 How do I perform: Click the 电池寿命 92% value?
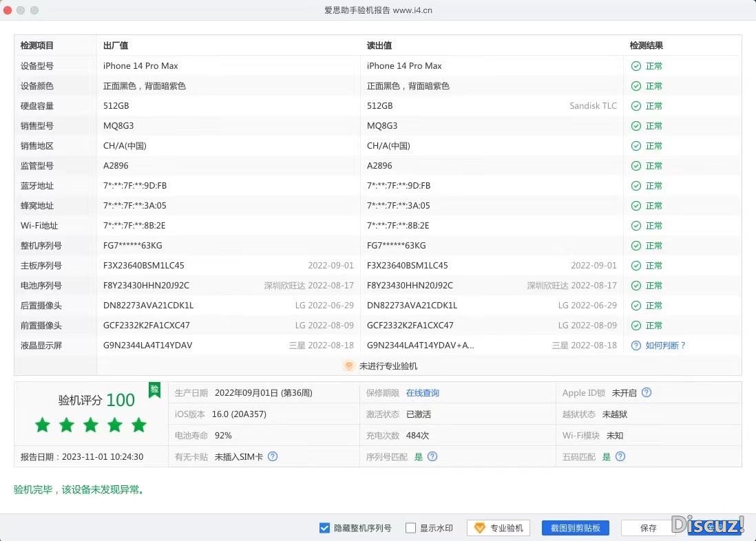tap(223, 436)
